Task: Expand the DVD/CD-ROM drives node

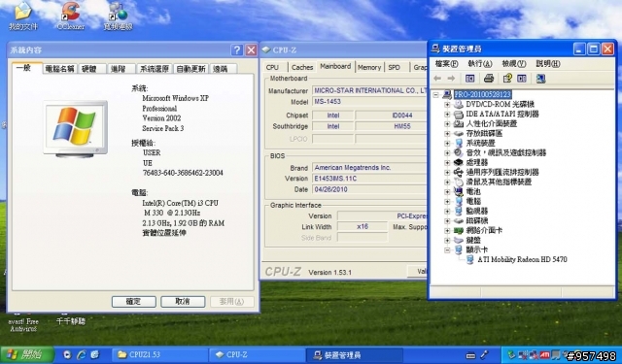Action: point(447,105)
